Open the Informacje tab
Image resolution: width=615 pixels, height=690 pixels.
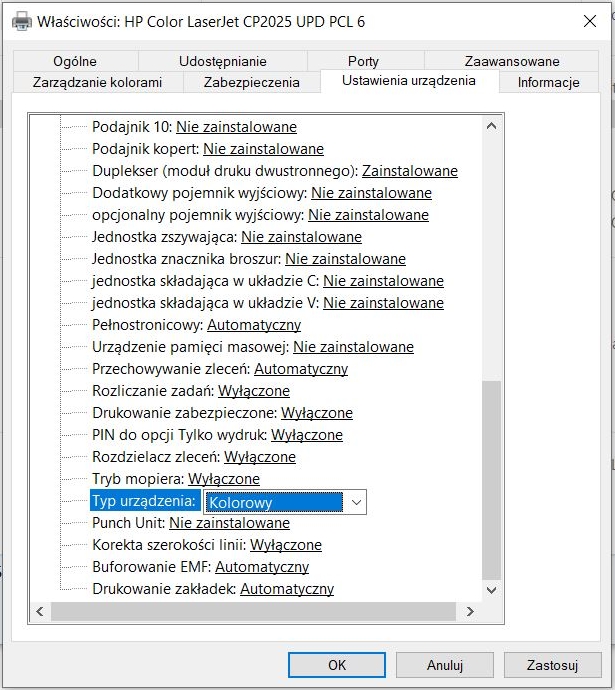tap(549, 82)
